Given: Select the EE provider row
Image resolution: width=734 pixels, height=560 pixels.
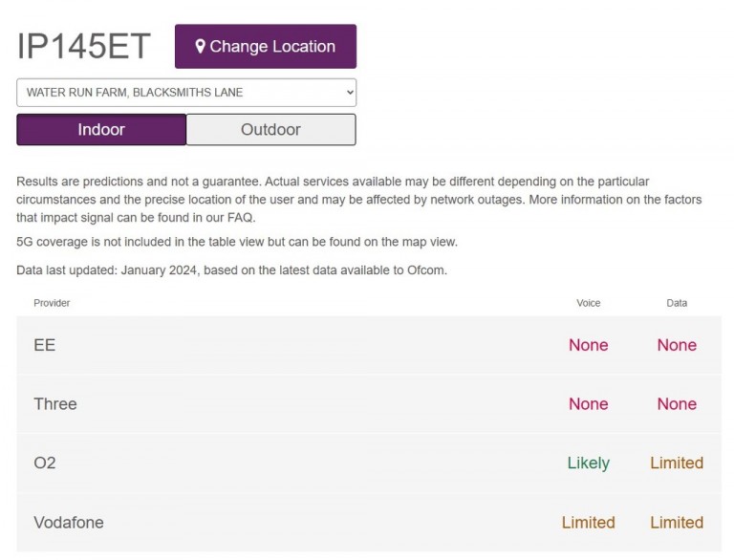Looking at the screenshot, I should tap(369, 345).
